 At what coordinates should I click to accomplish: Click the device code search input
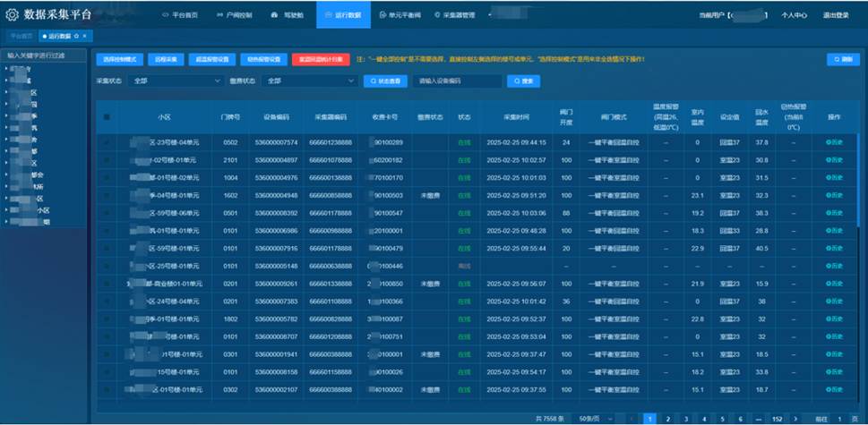click(458, 81)
